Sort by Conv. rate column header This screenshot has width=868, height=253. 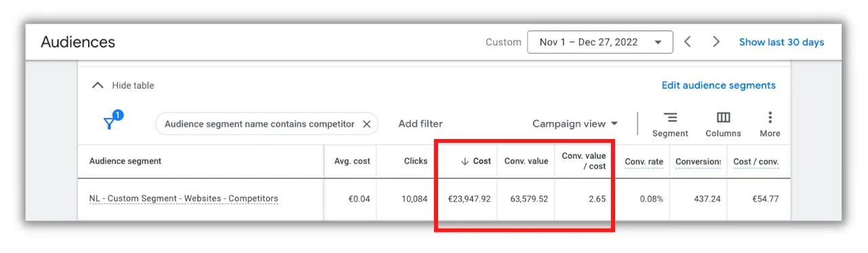point(644,161)
